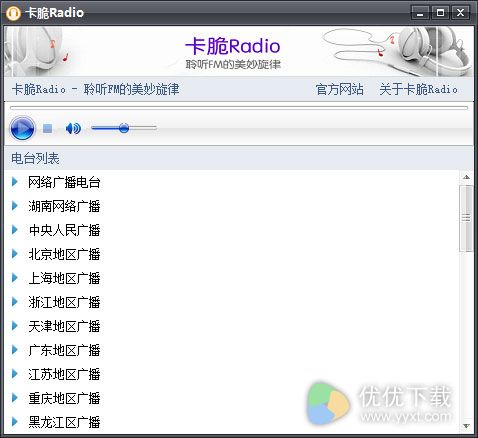The height and width of the screenshot is (438, 478).
Task: Open 关于卡脆Radio about link
Action: tap(418, 89)
